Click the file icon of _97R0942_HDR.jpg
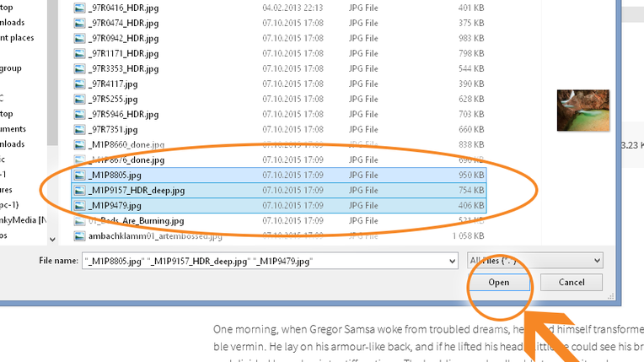Viewport: 644px width, 362px height. [x=79, y=39]
